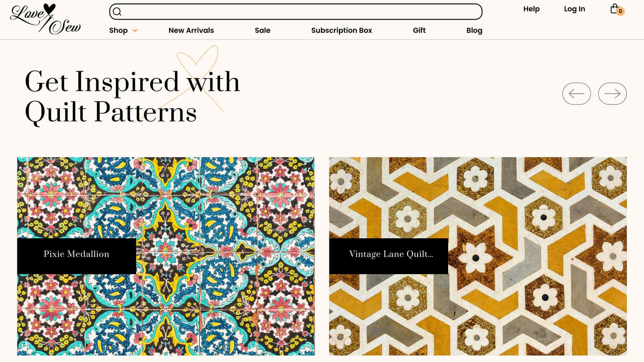Screen dimensions: 644x362
Task: Focus the search input field
Action: pyautogui.click(x=296, y=12)
